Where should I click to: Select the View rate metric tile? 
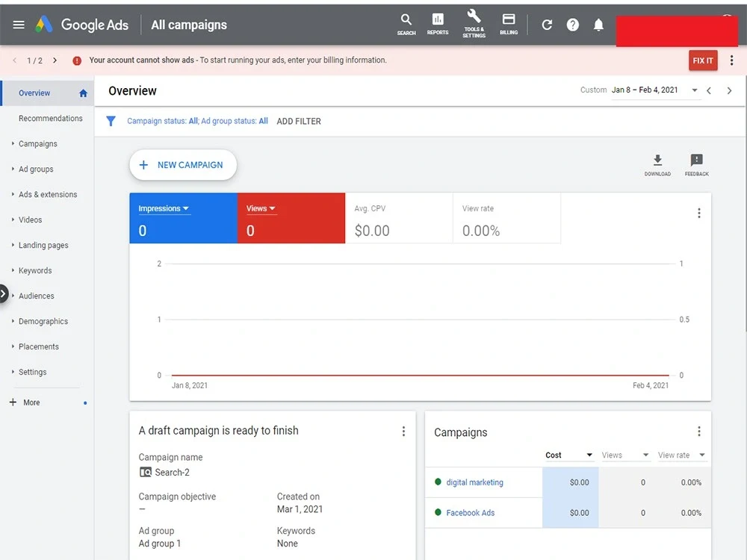[x=506, y=218]
